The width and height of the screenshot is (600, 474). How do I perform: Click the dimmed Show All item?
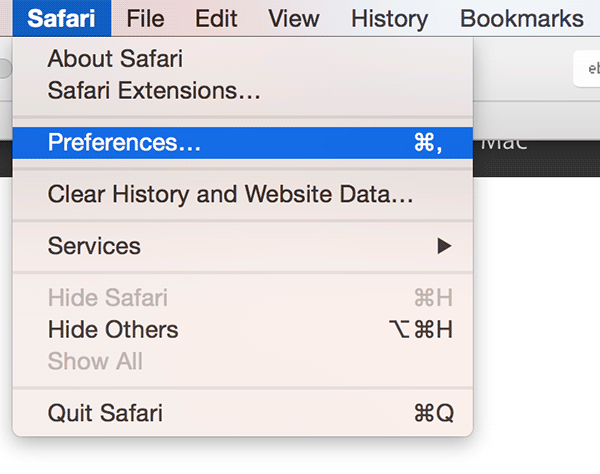click(x=95, y=361)
